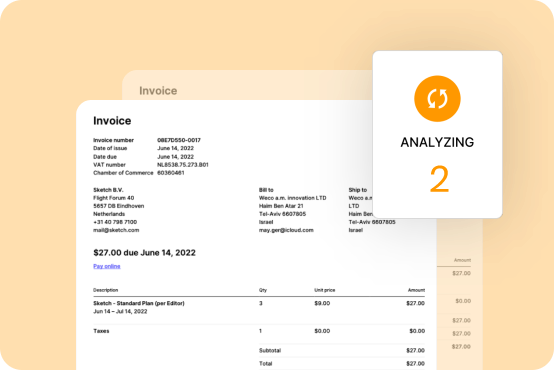
Task: Click the may.ger@icloud.com email address
Action: click(x=286, y=230)
